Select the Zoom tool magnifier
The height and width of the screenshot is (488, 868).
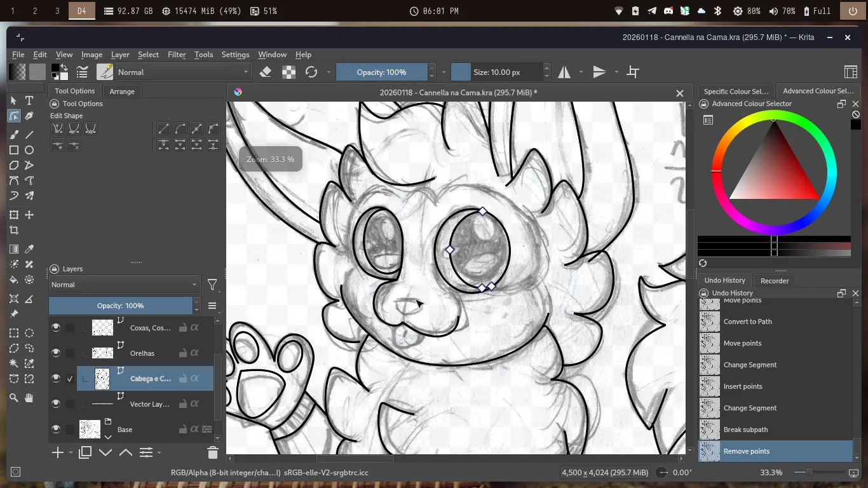pyautogui.click(x=13, y=398)
